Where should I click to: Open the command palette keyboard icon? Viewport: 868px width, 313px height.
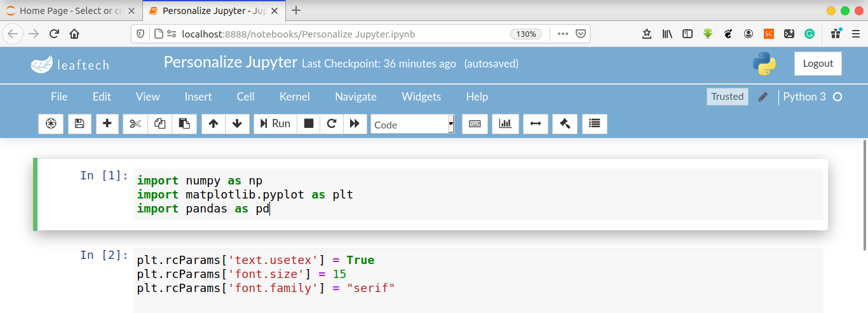475,124
